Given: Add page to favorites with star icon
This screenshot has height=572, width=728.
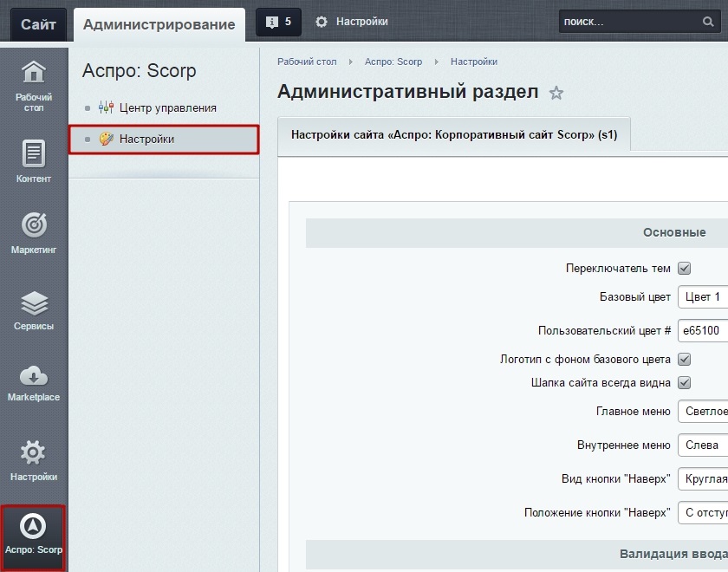Looking at the screenshot, I should (556, 94).
